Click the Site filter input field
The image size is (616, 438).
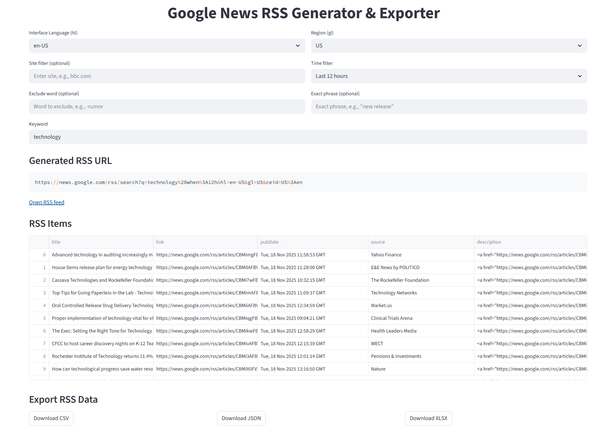tap(166, 76)
